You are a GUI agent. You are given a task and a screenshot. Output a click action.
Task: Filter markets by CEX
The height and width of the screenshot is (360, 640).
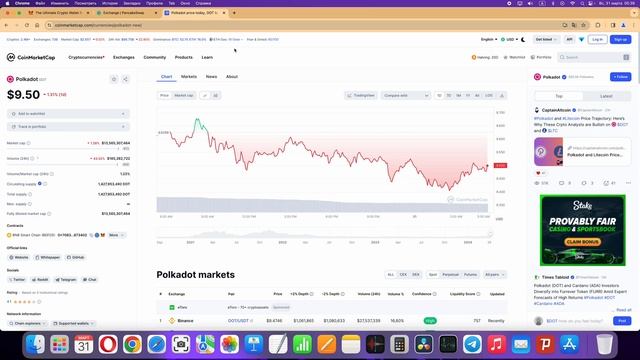tap(403, 275)
